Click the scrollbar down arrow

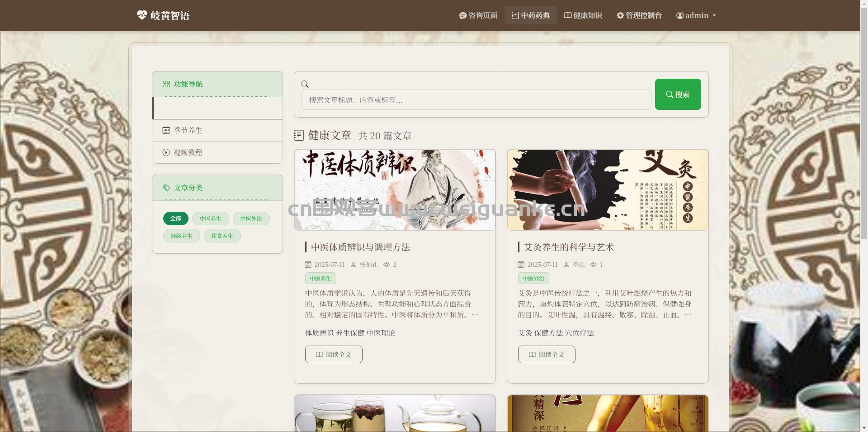point(864,428)
